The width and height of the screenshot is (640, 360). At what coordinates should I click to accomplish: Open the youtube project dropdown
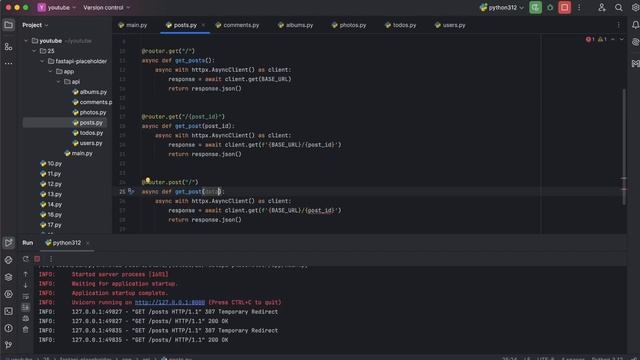57,7
